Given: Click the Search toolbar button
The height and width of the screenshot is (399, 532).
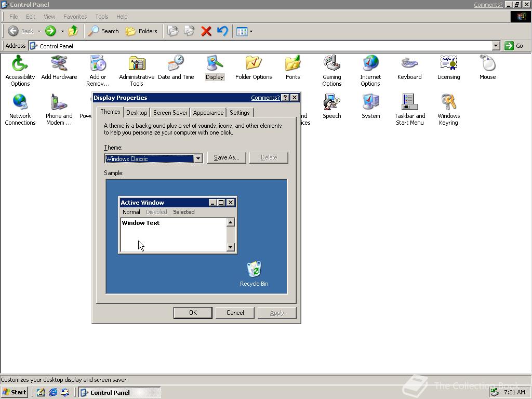Looking at the screenshot, I should (x=103, y=31).
